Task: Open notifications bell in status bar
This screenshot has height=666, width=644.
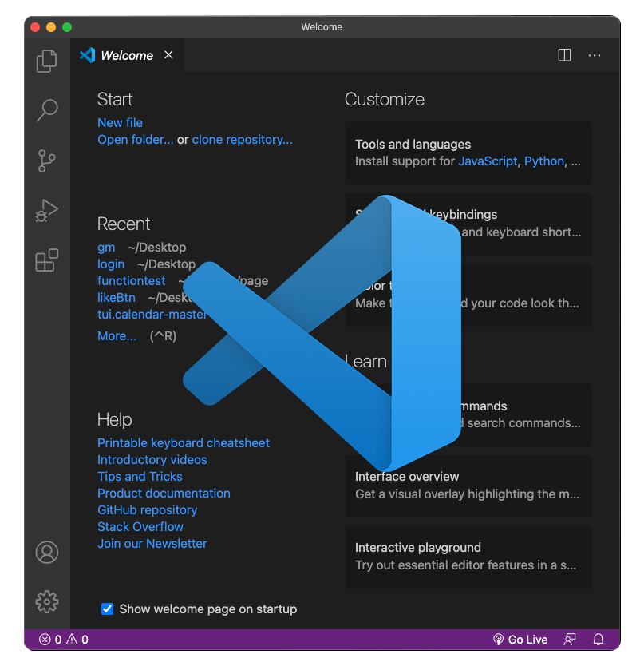Action: click(599, 639)
